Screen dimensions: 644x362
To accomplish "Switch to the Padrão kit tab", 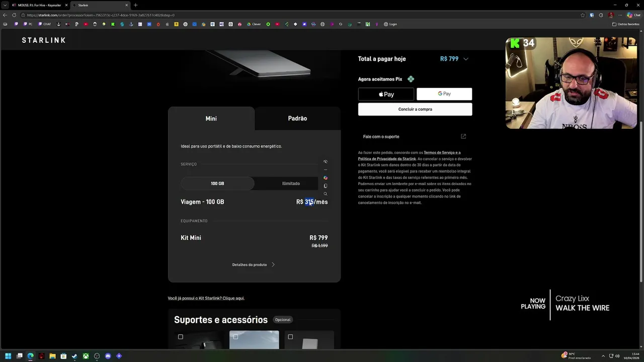I will pos(297,119).
